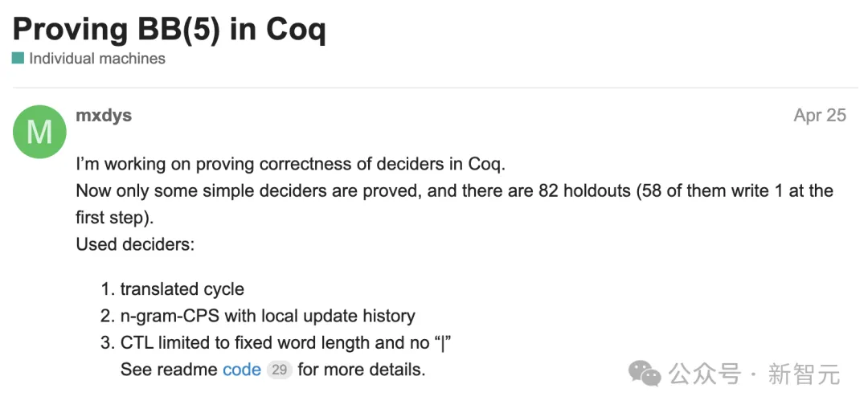Click the teal category square icon
This screenshot has width=868, height=409.
18,58
